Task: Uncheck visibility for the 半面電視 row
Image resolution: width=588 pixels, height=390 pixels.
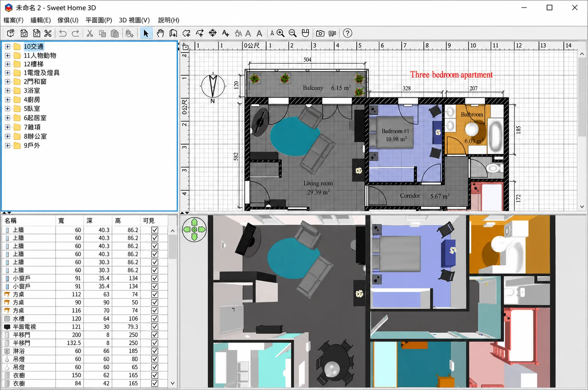Action: (x=155, y=327)
